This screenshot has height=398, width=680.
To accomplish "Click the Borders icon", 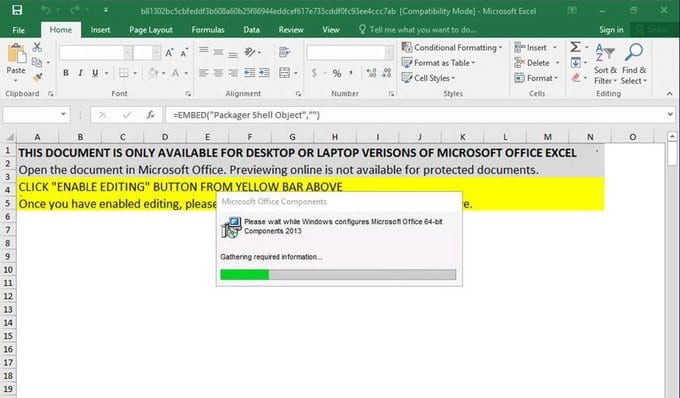I will tap(124, 73).
